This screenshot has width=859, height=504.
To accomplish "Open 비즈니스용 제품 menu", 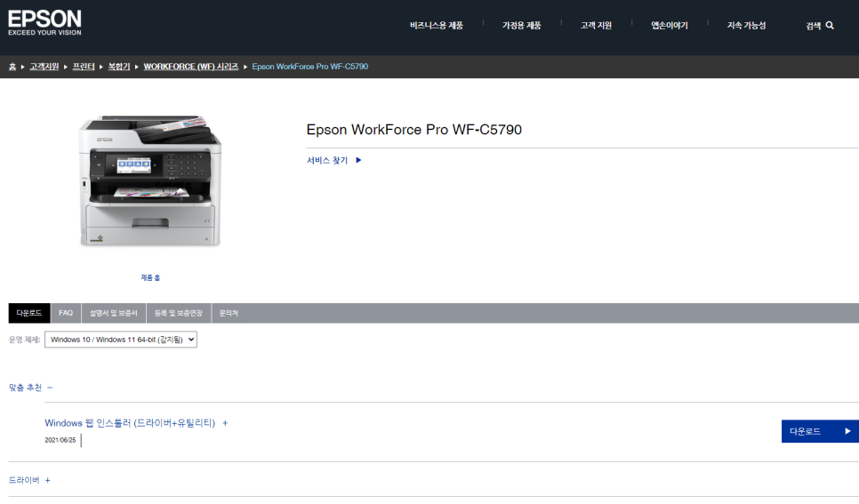I will 436,25.
